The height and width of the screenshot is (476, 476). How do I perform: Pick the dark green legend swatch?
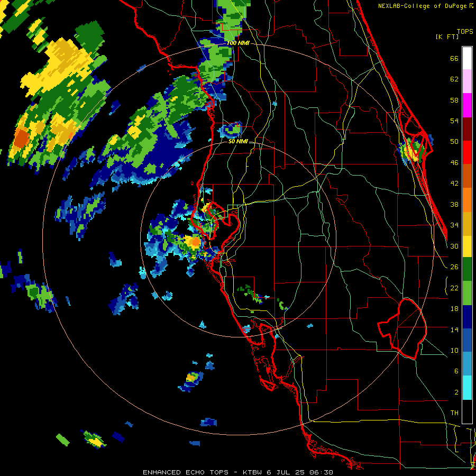click(467, 269)
